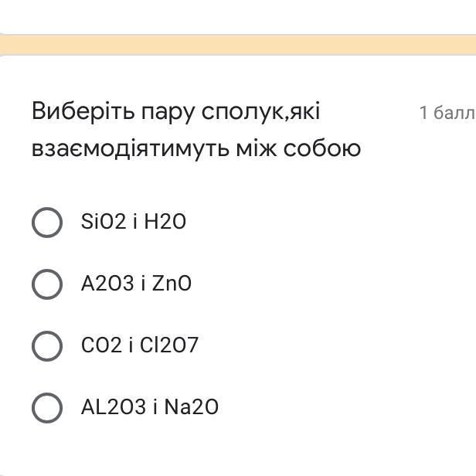Screen dimensions: 476x476
Task: Click the A2O3 formula text
Action: coord(107,284)
